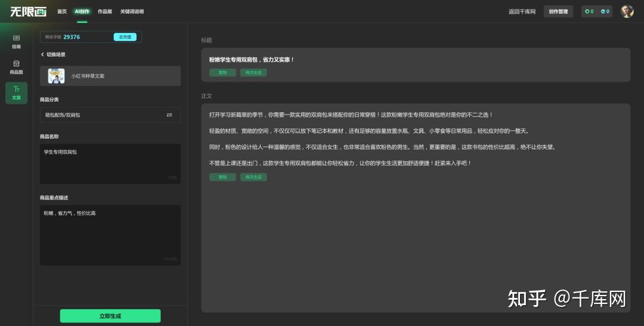Regenerate the body text with 再次生成 button

[x=253, y=177]
